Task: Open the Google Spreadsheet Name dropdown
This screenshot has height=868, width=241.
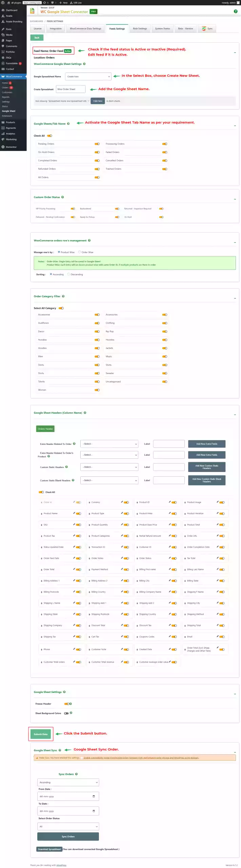Action: [88, 77]
